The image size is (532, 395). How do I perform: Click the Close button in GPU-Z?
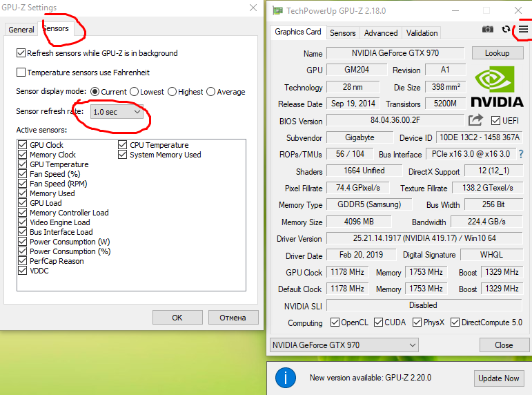point(504,345)
